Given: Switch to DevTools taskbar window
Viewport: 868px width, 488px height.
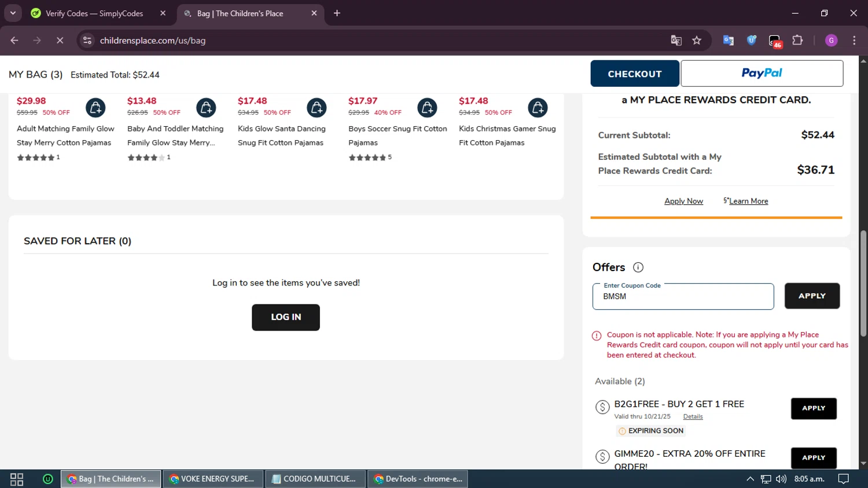Looking at the screenshot, I should (x=418, y=479).
